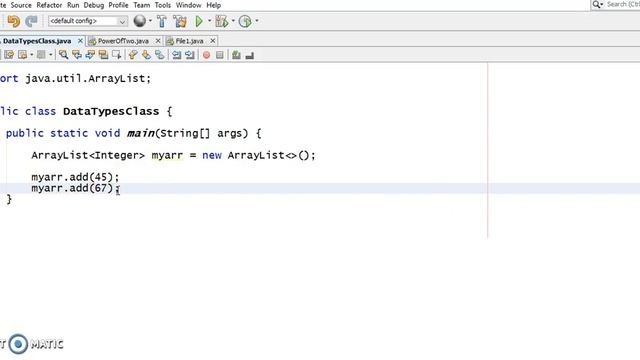Close the DataTypesClass.java tab

80,41
